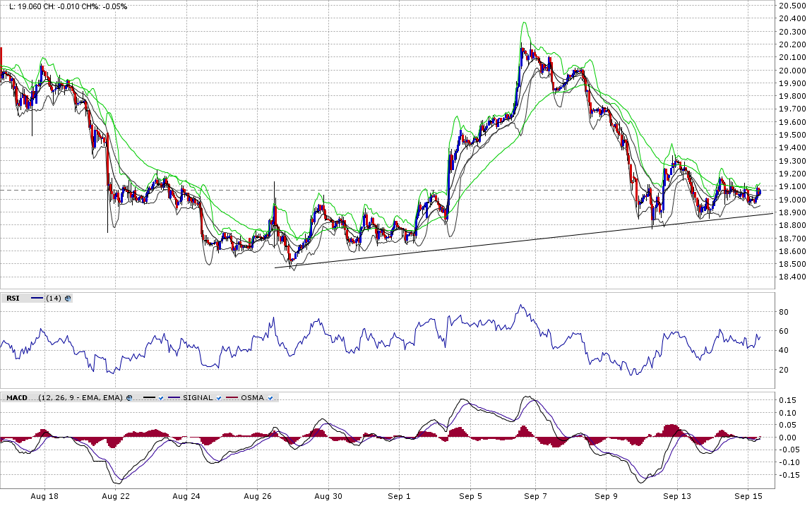
Task: Toggle the SIGNAL line visibility checkbox
Action: (x=219, y=398)
